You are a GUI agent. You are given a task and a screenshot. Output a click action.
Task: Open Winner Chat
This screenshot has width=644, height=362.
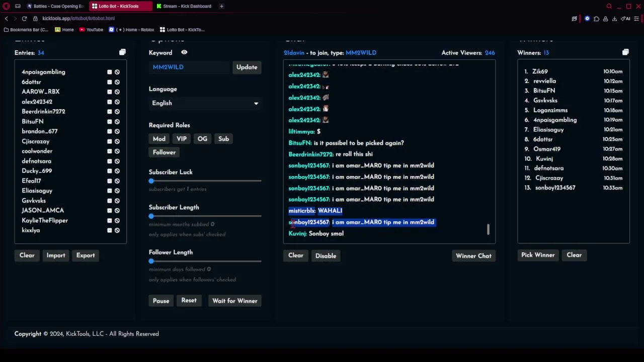(x=473, y=256)
